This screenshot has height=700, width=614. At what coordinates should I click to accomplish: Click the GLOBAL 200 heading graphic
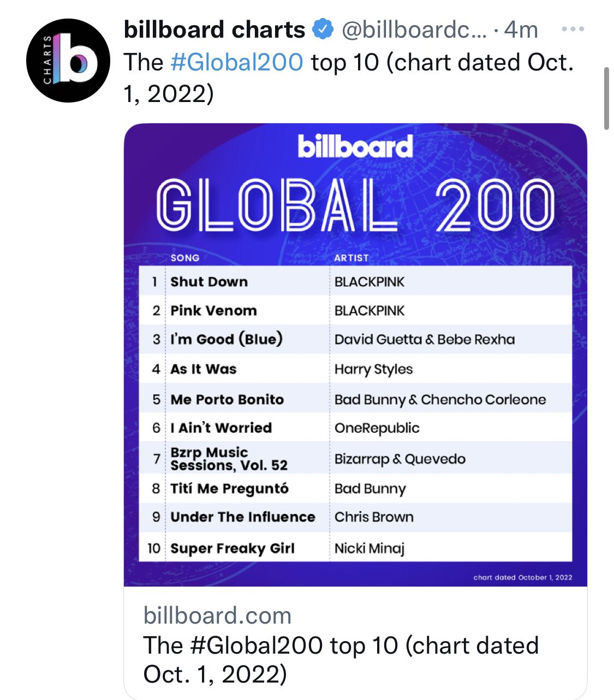coord(355,205)
